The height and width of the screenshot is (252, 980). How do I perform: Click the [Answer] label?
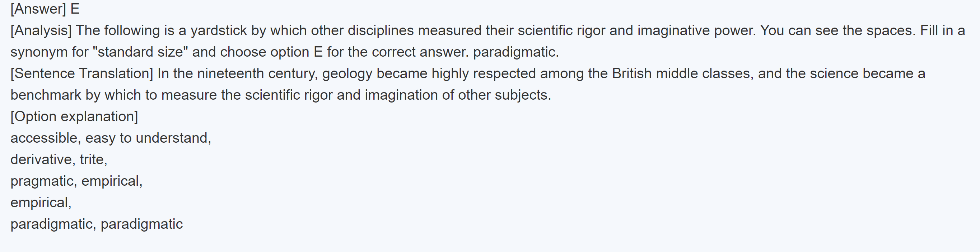[x=38, y=9]
